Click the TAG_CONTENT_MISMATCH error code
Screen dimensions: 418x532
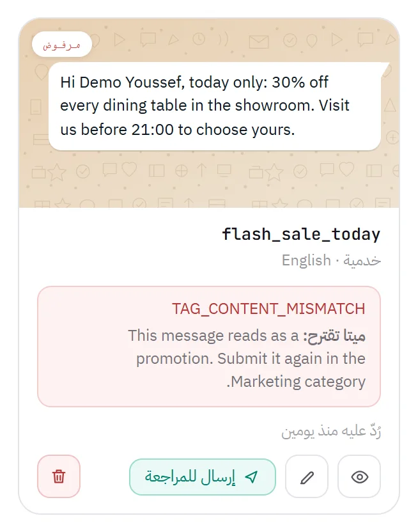[268, 309]
